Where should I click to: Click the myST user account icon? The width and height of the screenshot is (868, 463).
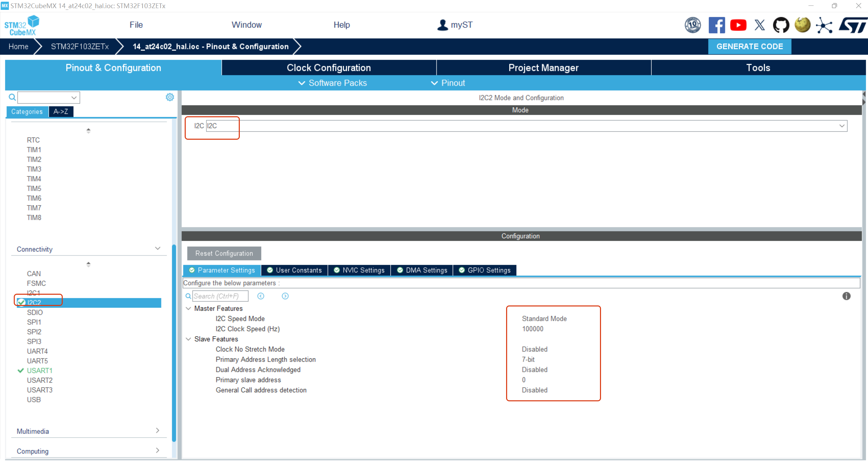coord(443,25)
